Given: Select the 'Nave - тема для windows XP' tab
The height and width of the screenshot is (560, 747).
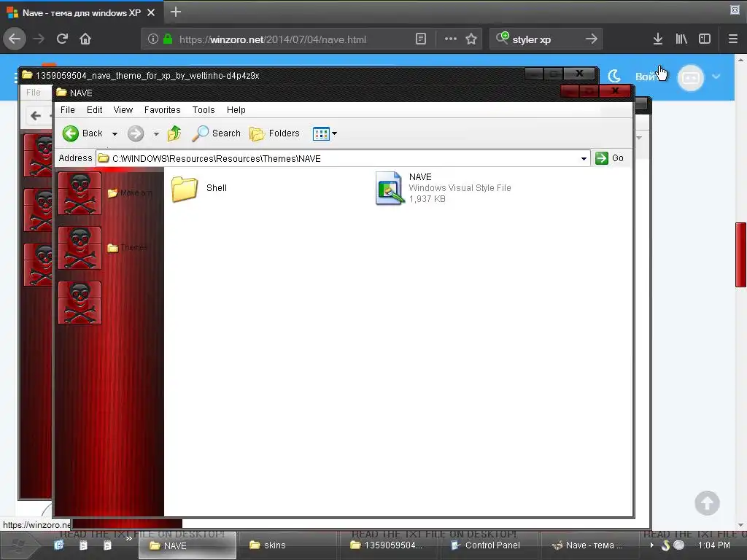Looking at the screenshot, I should pyautogui.click(x=82, y=13).
